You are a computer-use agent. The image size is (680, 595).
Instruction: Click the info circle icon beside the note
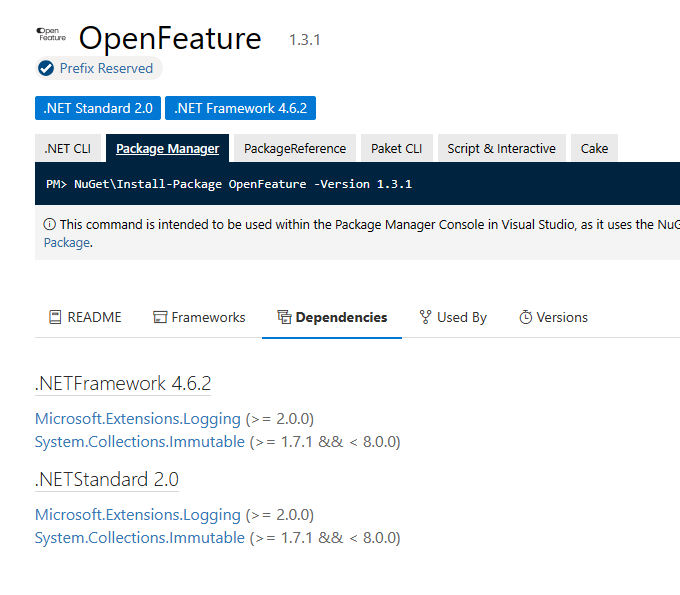pos(49,224)
